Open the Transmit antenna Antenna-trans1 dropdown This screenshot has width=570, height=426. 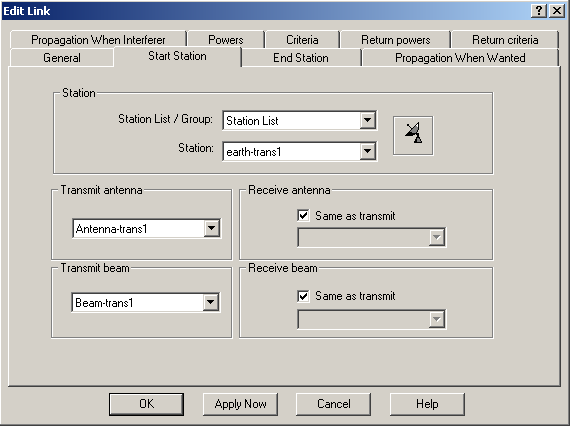tap(146, 228)
